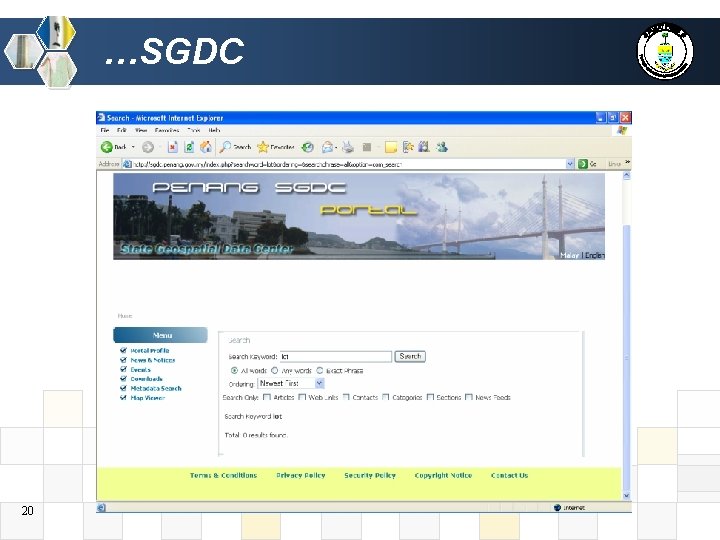Select the Any words radio button
Screen dimensions: 720x540
point(275,371)
